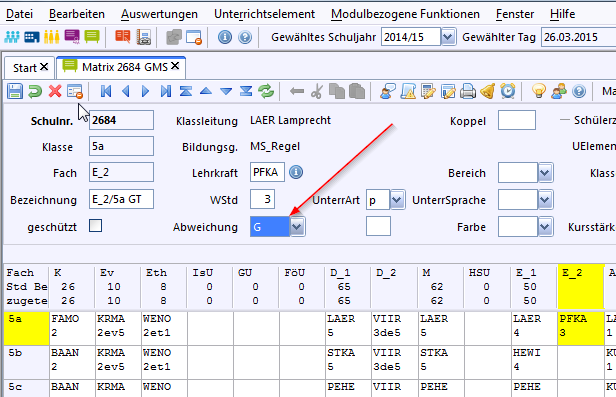
Task: Open the UnterrArt dropdown
Action: pyautogui.click(x=397, y=200)
